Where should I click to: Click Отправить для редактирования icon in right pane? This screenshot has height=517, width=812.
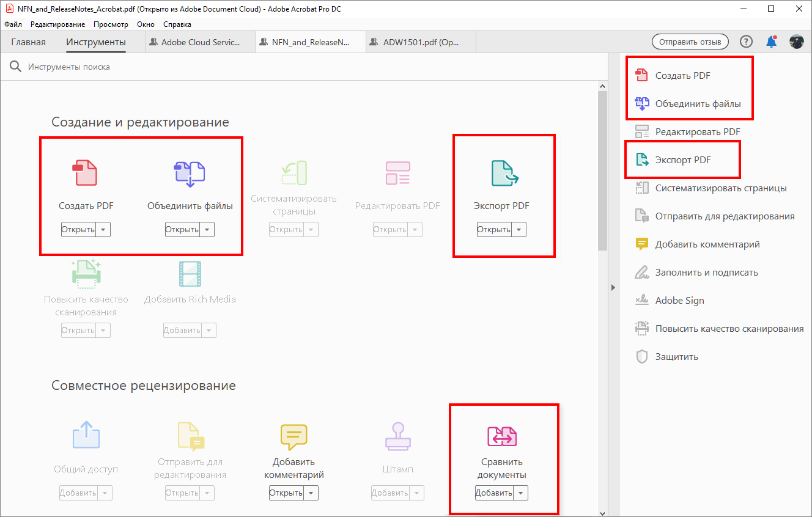point(641,216)
